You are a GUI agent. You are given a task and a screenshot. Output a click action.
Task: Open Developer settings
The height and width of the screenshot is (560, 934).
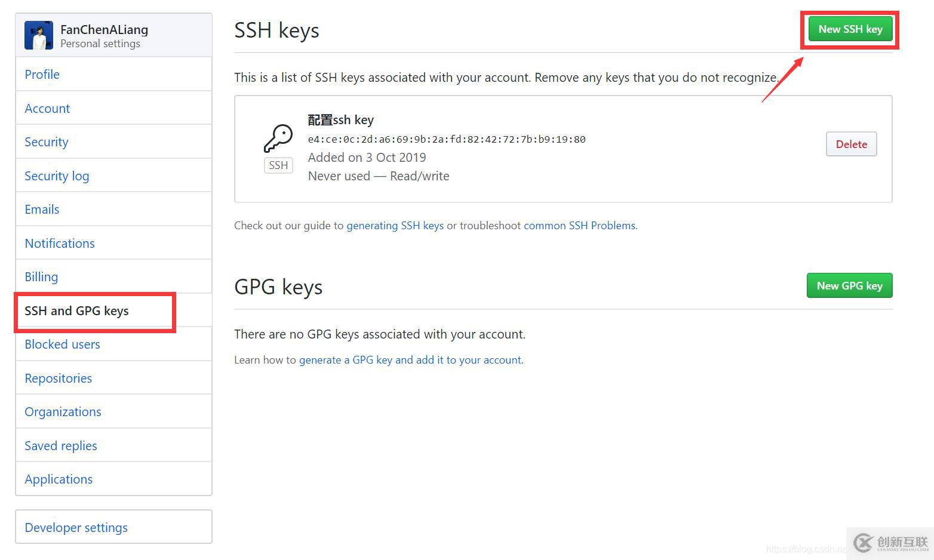pyautogui.click(x=76, y=528)
